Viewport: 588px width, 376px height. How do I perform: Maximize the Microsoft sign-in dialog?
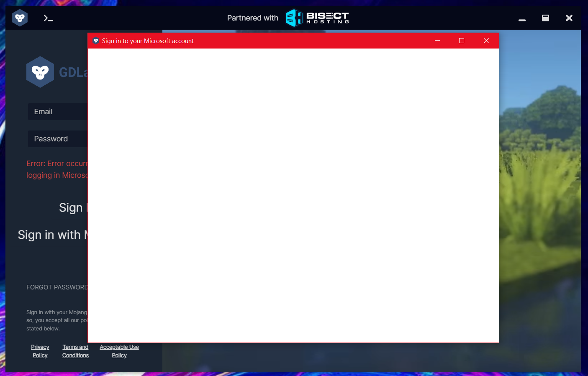point(462,41)
